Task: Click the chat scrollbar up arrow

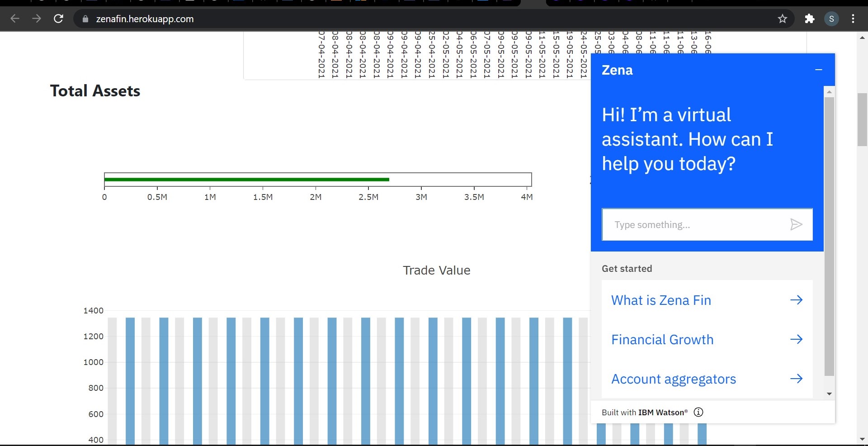Action: [829, 92]
